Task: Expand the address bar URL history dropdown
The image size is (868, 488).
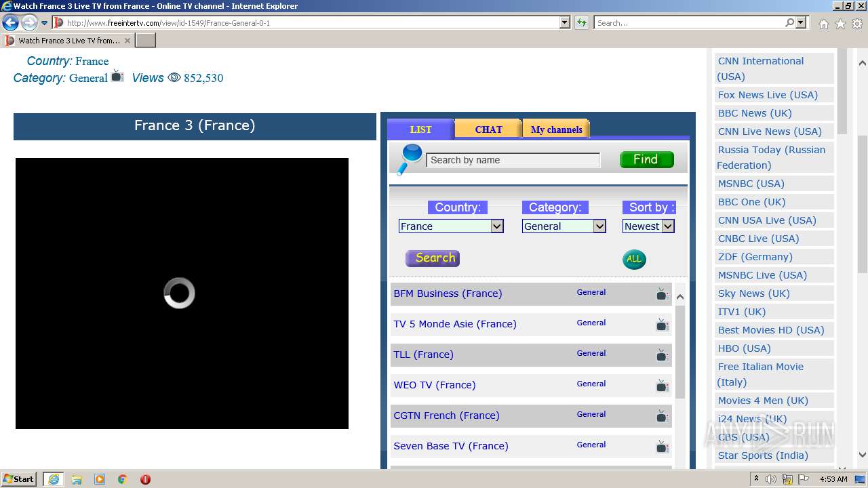Action: tap(565, 22)
